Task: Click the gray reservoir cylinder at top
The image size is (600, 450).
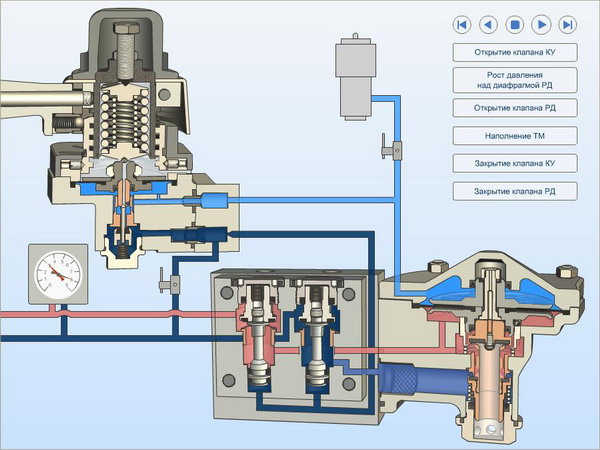Action: 355,79
